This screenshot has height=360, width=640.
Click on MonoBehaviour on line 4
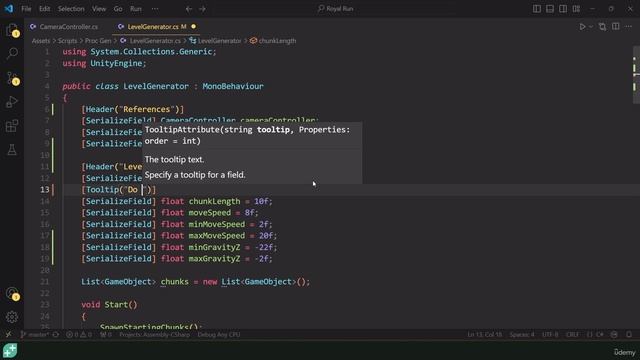pyautogui.click(x=233, y=86)
